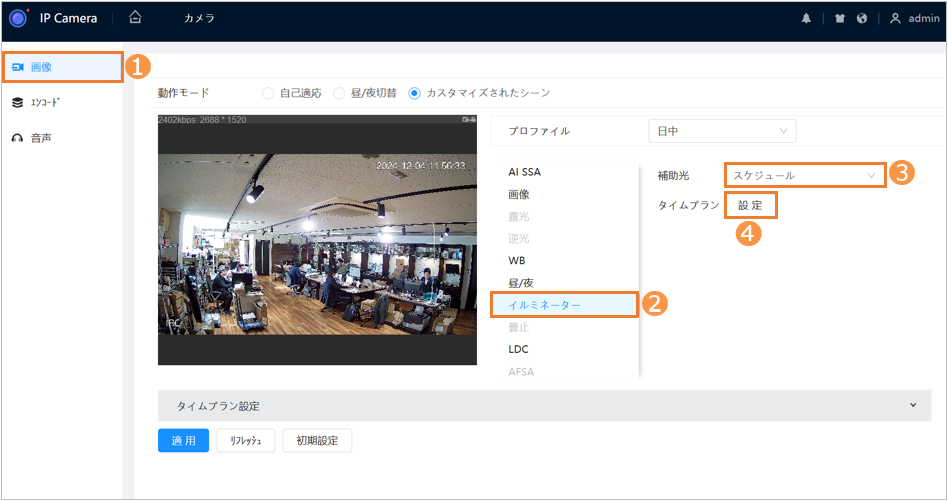Open the 音声 audio section in sidebar

[x=40, y=137]
